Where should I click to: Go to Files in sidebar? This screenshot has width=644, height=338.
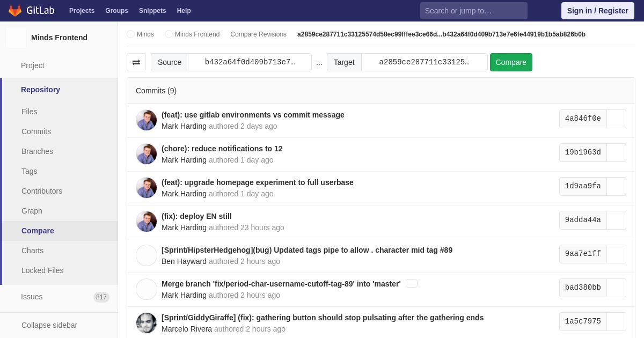click(30, 112)
